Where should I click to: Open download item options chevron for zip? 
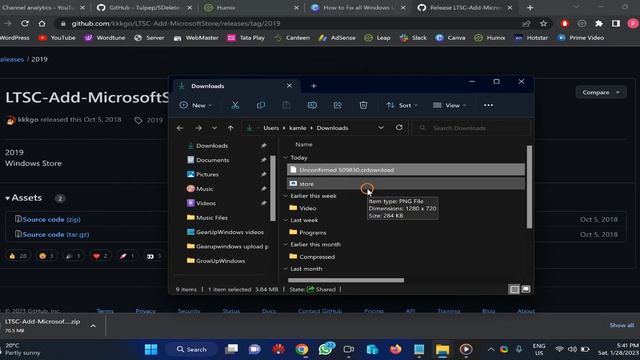click(x=93, y=326)
